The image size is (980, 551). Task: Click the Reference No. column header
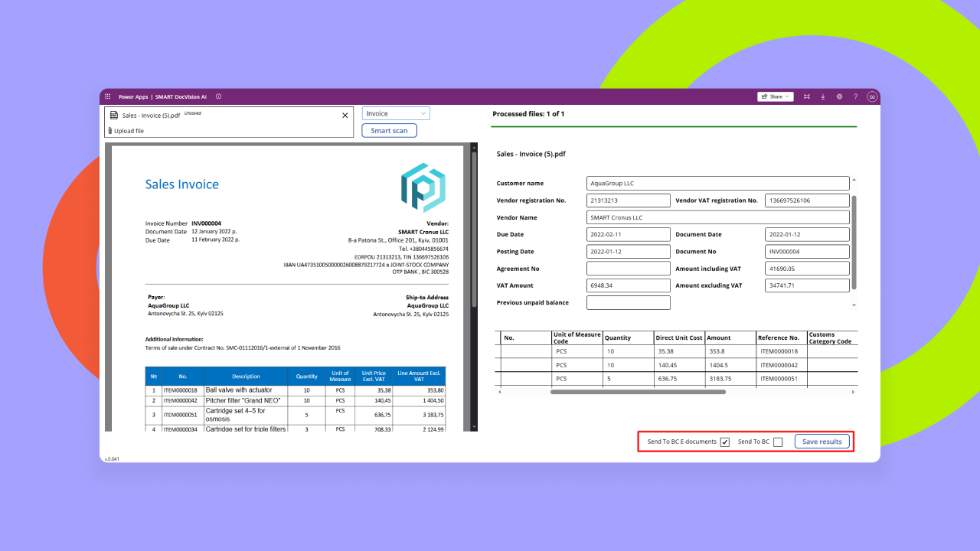782,338
